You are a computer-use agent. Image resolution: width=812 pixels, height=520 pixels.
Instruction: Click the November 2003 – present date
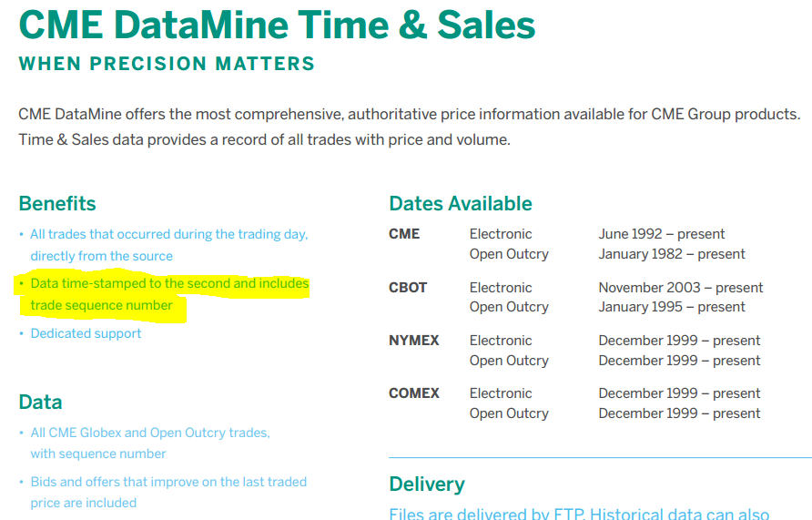(681, 288)
